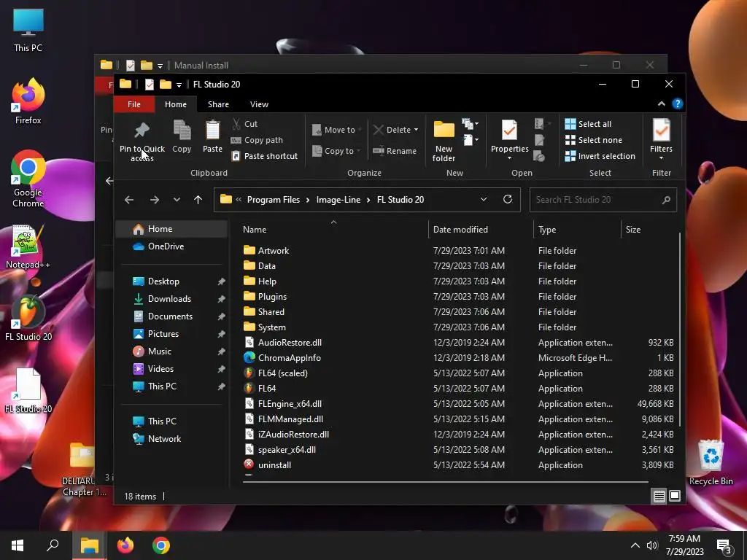Switch to Details view icon in status bar
The width and height of the screenshot is (747, 560).
659,496
